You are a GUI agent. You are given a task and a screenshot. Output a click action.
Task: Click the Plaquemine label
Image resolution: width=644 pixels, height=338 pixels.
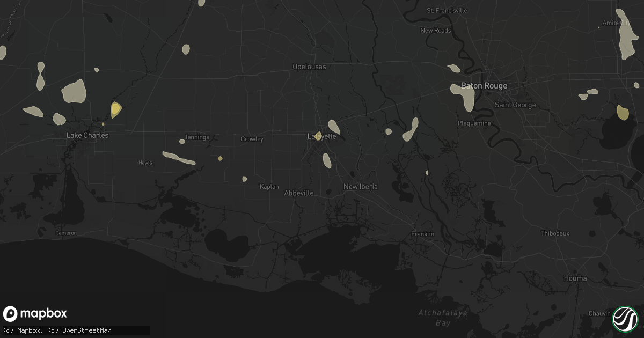tap(474, 123)
